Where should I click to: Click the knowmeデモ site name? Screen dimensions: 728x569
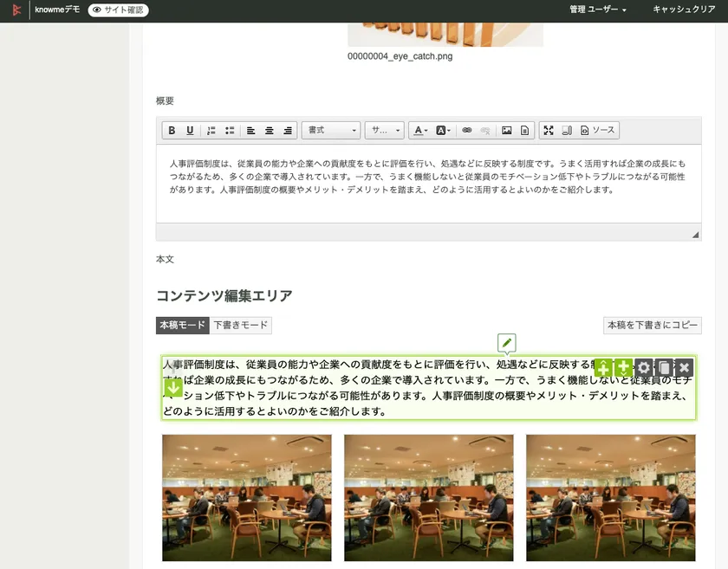(x=57, y=10)
